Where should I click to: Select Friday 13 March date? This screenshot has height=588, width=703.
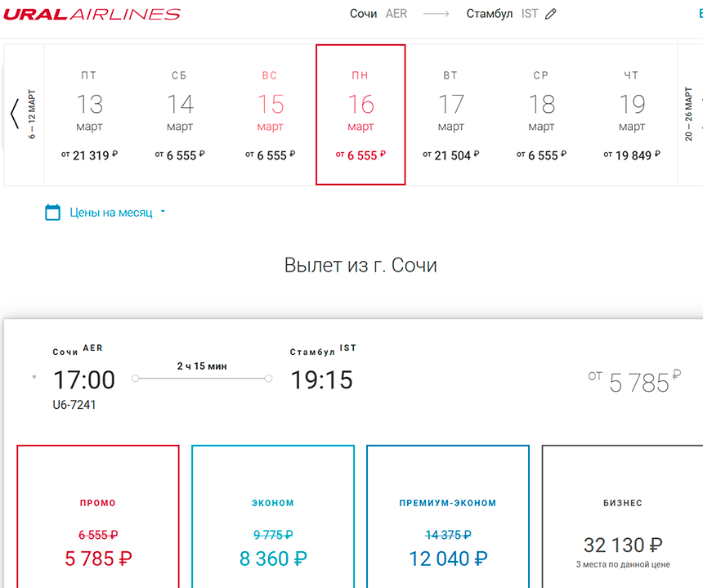click(90, 114)
